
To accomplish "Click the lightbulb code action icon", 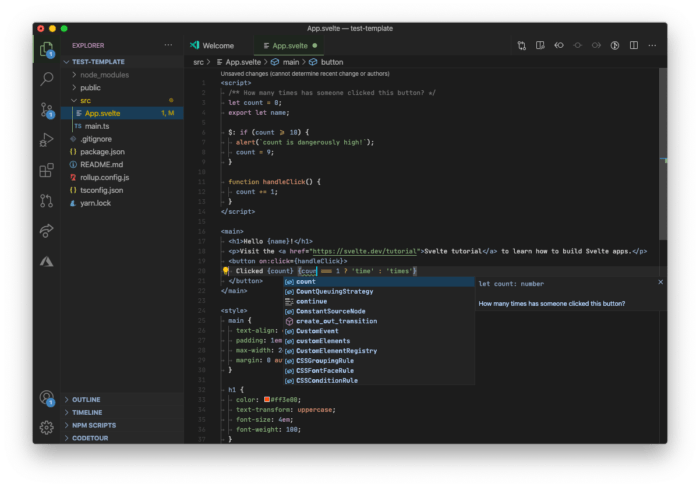I will [x=226, y=271].
